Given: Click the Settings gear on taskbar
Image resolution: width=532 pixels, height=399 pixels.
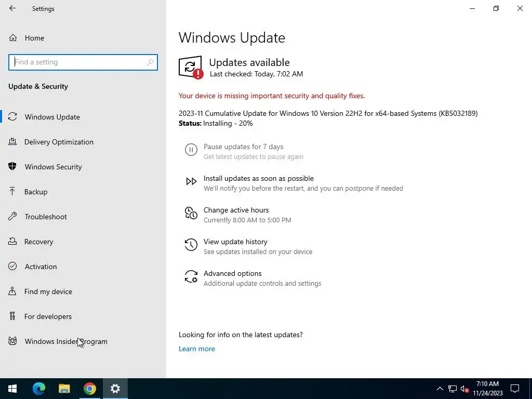Looking at the screenshot, I should (x=115, y=389).
